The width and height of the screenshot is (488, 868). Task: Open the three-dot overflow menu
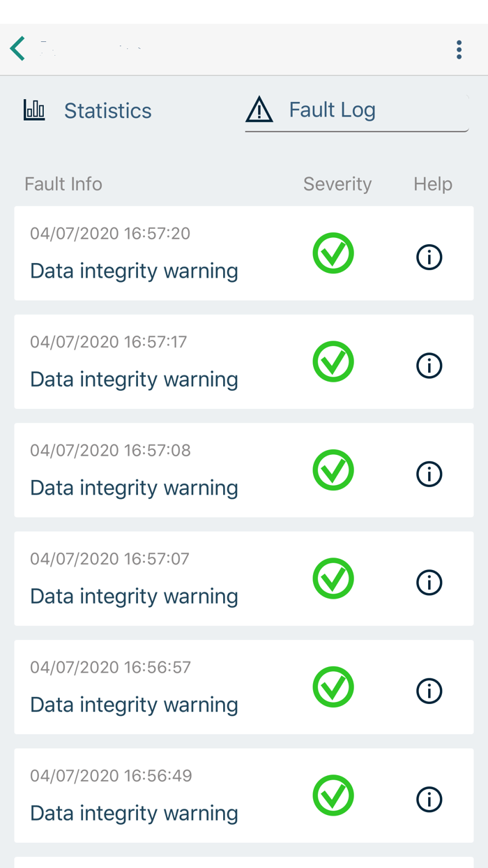pos(459,50)
